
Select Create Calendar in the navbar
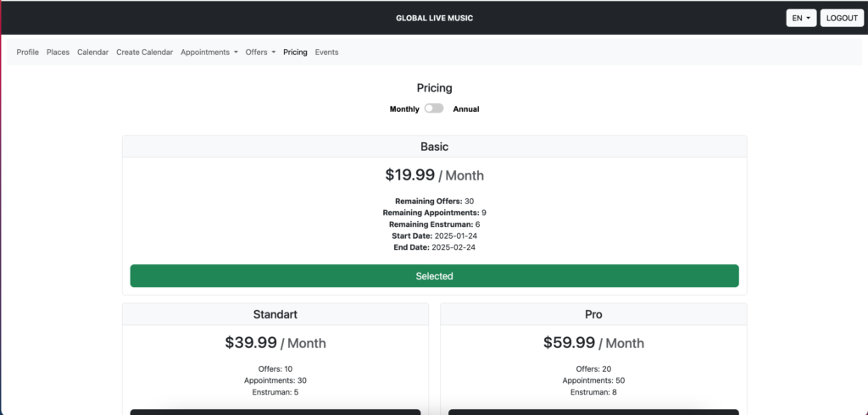pyautogui.click(x=144, y=53)
